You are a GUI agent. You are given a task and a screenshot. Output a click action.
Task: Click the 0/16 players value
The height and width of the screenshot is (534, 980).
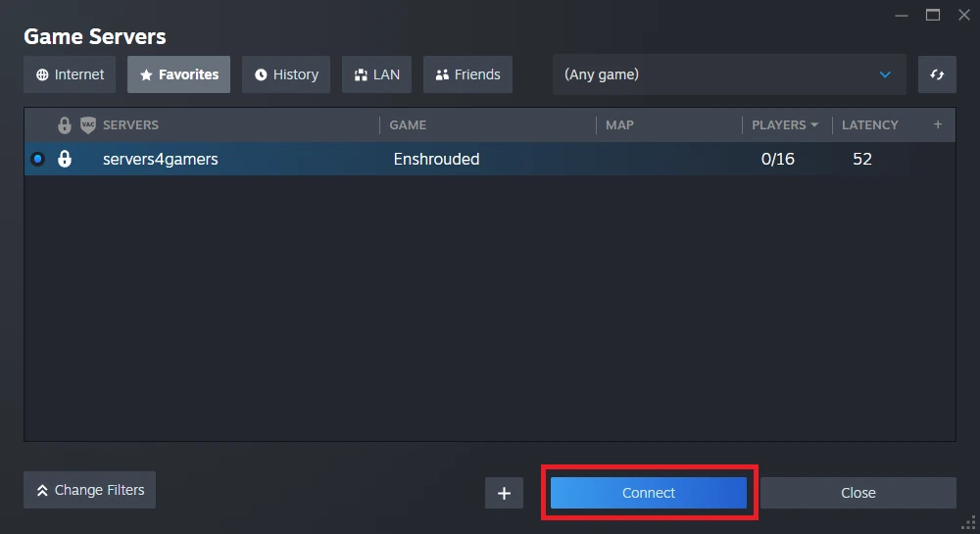pyautogui.click(x=777, y=159)
